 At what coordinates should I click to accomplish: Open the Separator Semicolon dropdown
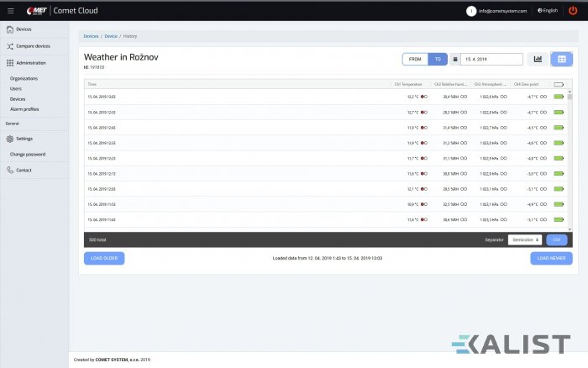[x=524, y=239]
